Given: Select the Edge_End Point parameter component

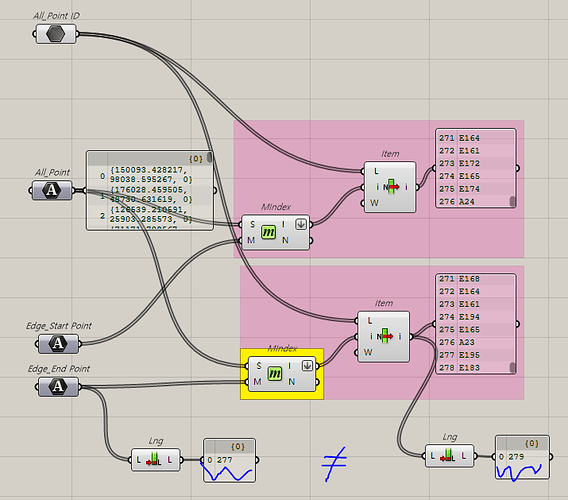Looking at the screenshot, I should click(58, 387).
